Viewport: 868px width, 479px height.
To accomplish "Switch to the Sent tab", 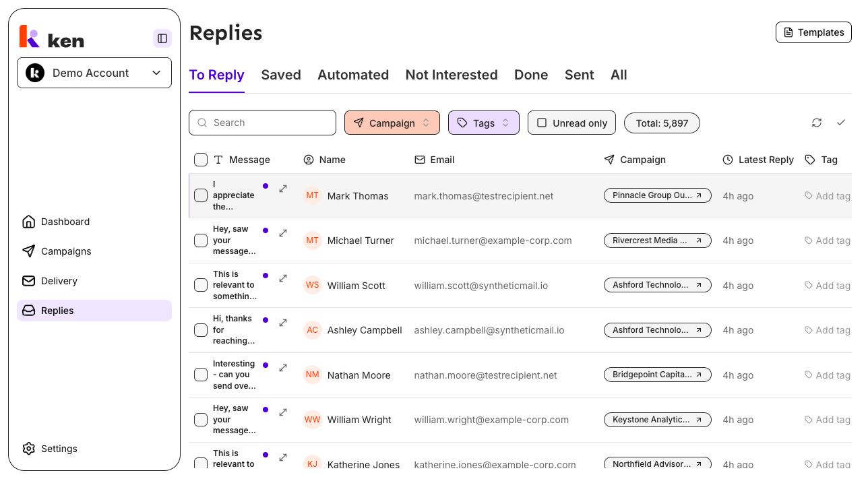I will click(580, 75).
